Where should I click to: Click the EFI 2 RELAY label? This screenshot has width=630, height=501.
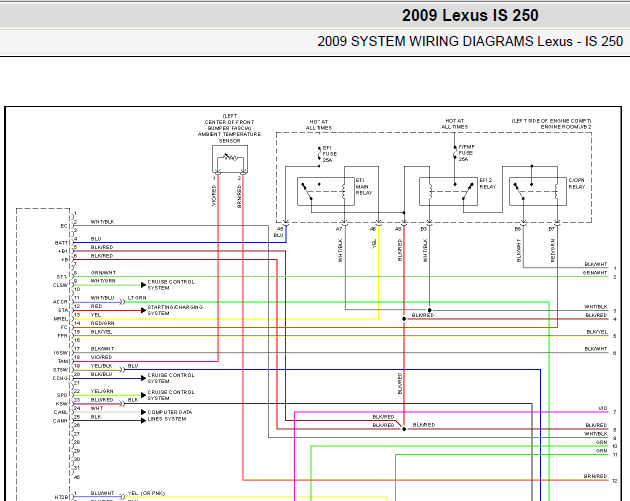[488, 184]
